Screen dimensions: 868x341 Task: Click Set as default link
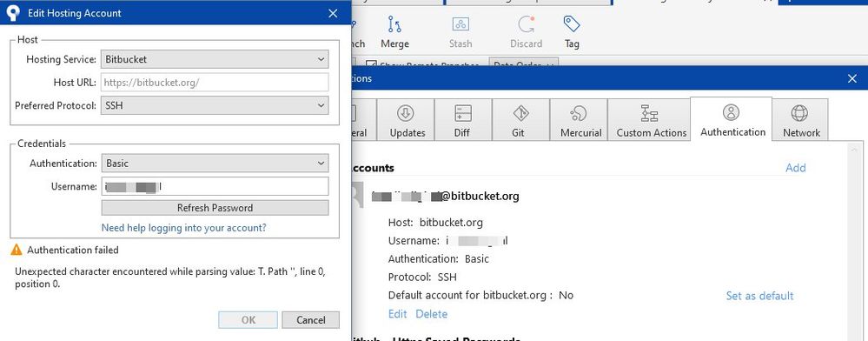(x=759, y=296)
